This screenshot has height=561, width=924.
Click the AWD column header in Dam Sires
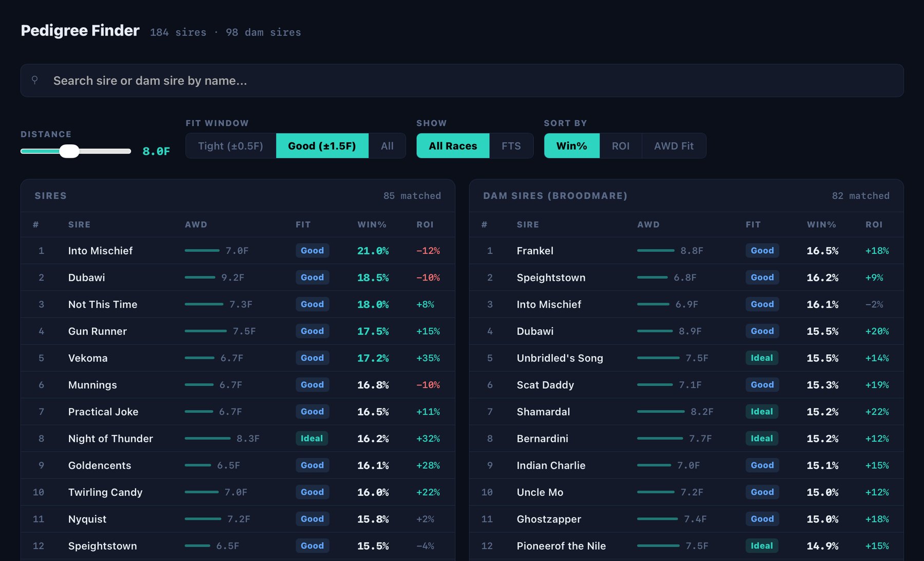648,225
